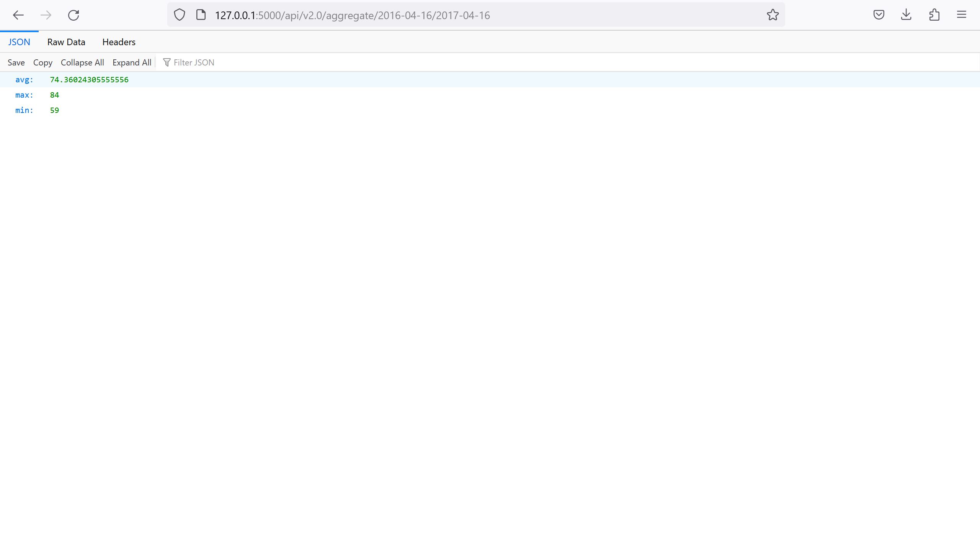
Task: Open the extensions puzzle icon
Action: (934, 15)
